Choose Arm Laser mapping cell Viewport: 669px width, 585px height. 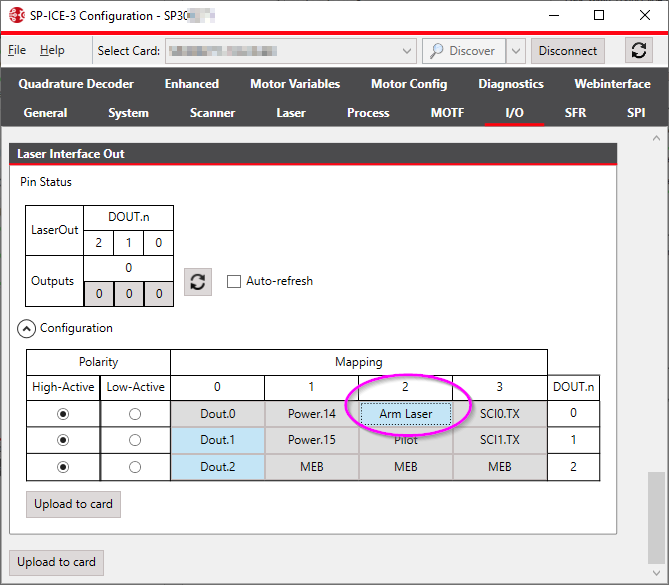[x=406, y=414]
